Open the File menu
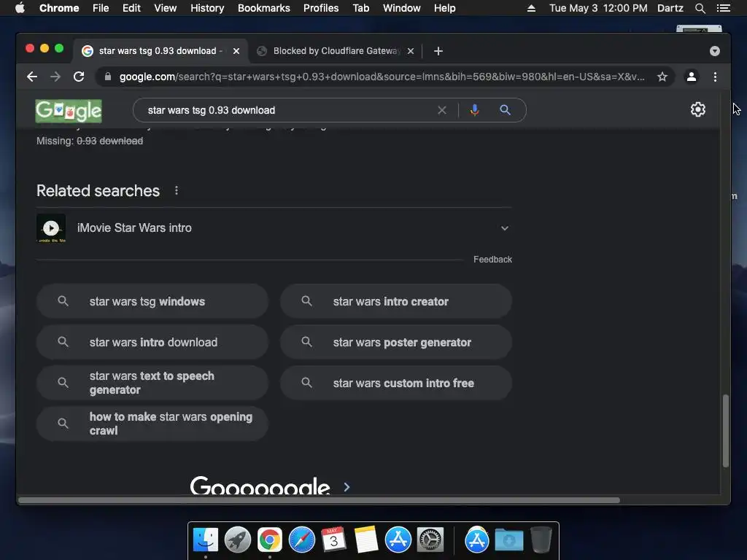Viewport: 747px width, 560px height. click(101, 8)
